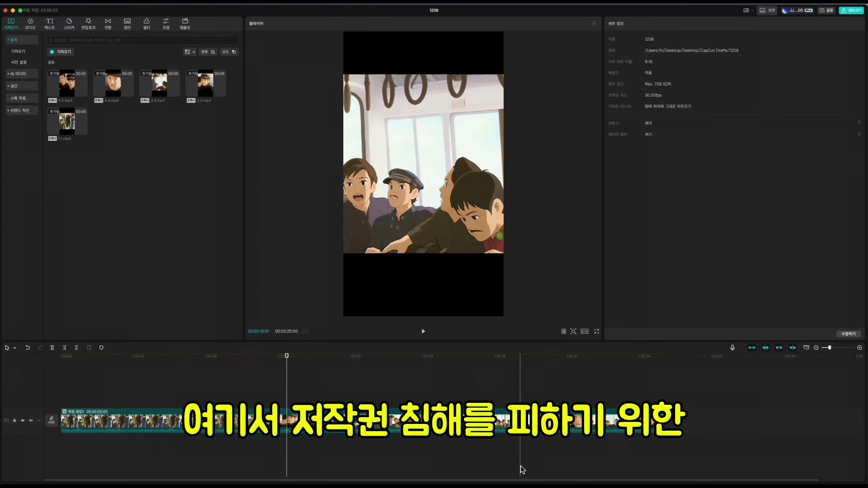This screenshot has height=488, width=868.
Task: Open the 텍스트 (Text) tab
Action: pos(49,24)
